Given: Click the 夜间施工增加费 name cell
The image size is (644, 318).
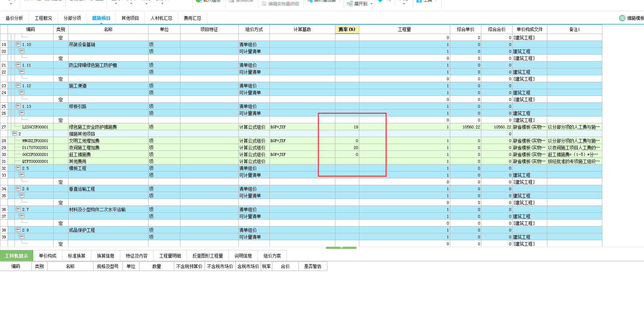Looking at the screenshot, I should tap(108, 148).
